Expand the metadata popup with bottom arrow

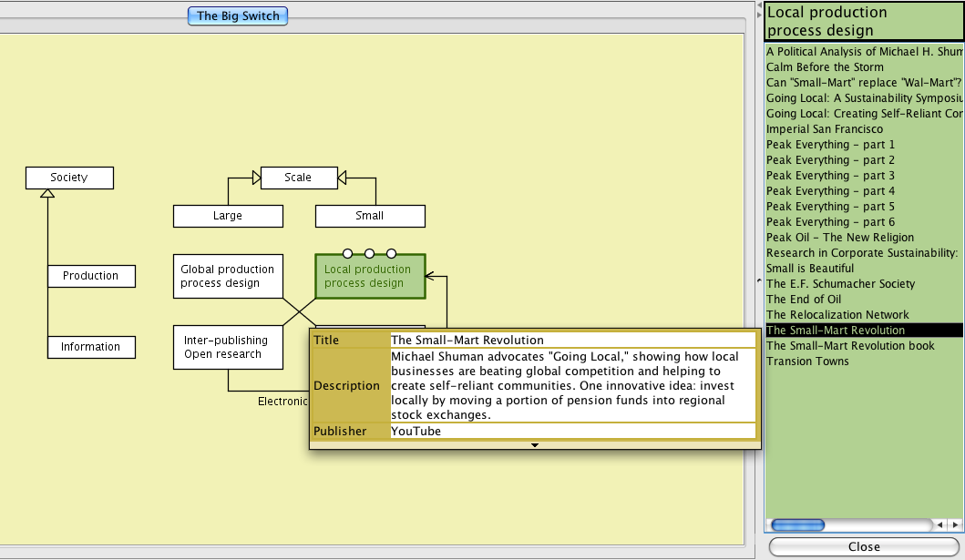(535, 445)
